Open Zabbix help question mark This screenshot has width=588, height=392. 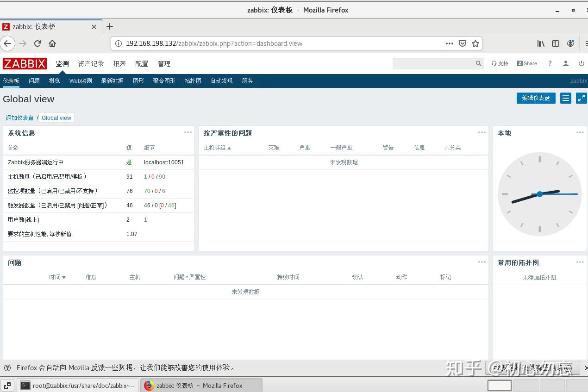(x=550, y=63)
